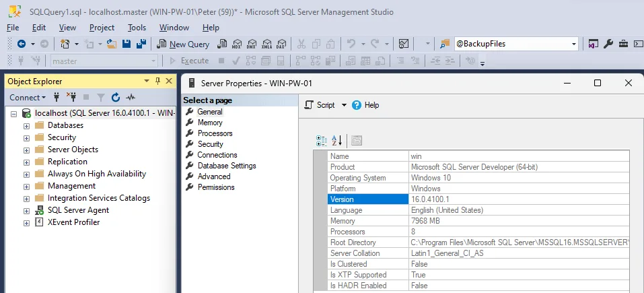This screenshot has height=293, width=644.
Task: Click the plug Connect icon in Object Explorer
Action: coord(57,98)
